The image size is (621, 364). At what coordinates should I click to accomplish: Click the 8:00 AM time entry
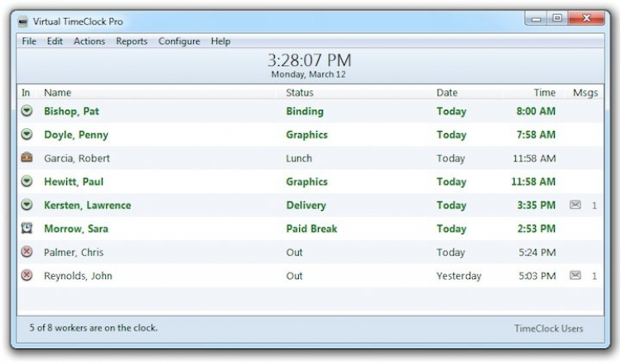click(x=536, y=111)
